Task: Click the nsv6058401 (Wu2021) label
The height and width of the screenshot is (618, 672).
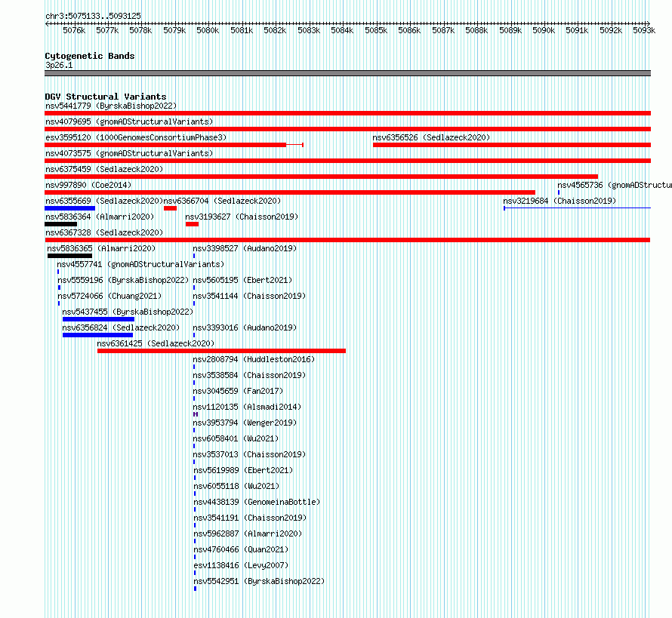Action: tap(236, 438)
